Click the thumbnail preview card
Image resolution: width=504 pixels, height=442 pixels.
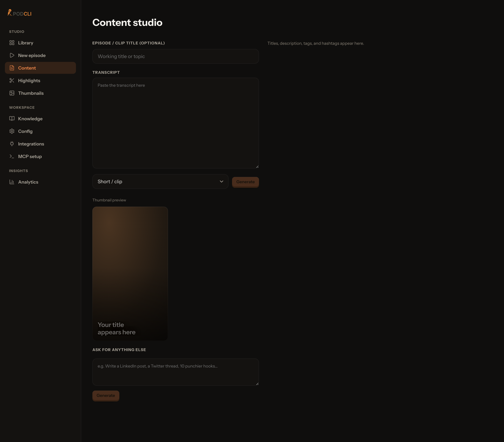pos(130,274)
